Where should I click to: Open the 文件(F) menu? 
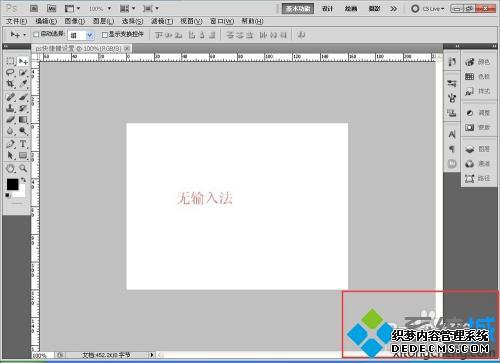pos(16,21)
